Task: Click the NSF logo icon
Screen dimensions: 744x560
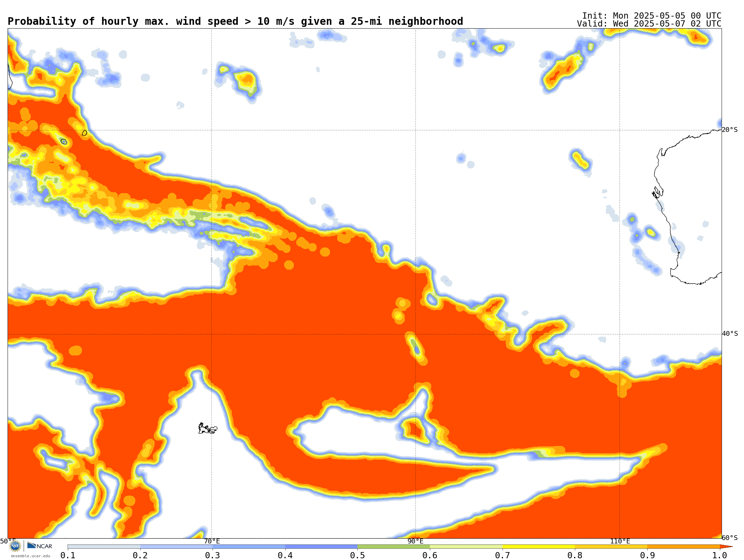Action: 15,546
